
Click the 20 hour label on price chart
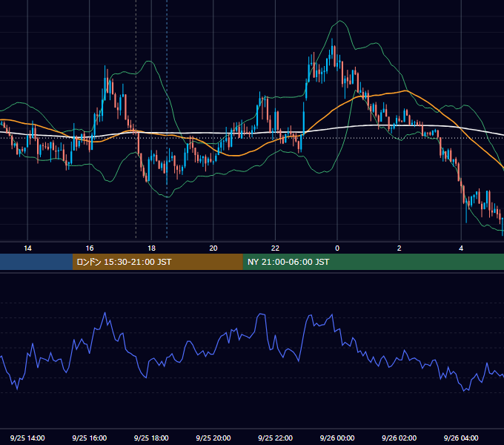213,248
